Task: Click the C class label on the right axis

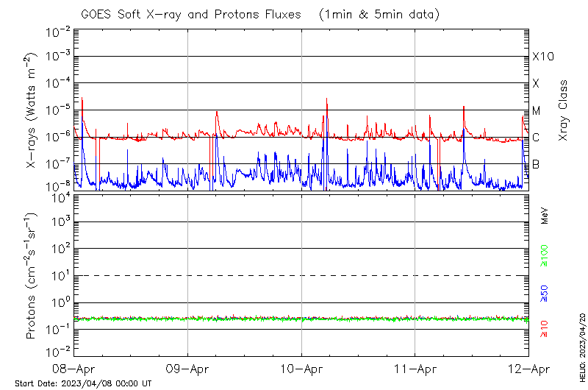Action: pyautogui.click(x=536, y=138)
